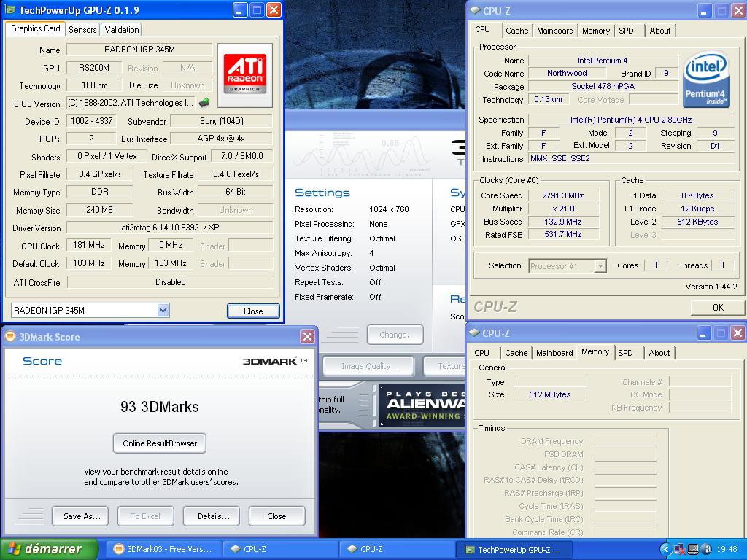Click the lower CPU-Z window title icon

pos(474,332)
